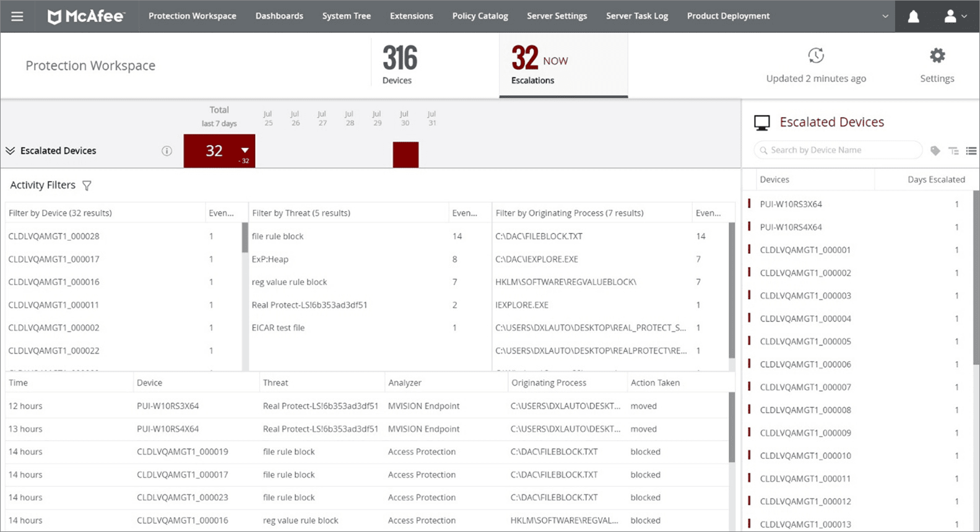The height and width of the screenshot is (532, 980).
Task: Open the notifications bell
Action: coord(913,17)
